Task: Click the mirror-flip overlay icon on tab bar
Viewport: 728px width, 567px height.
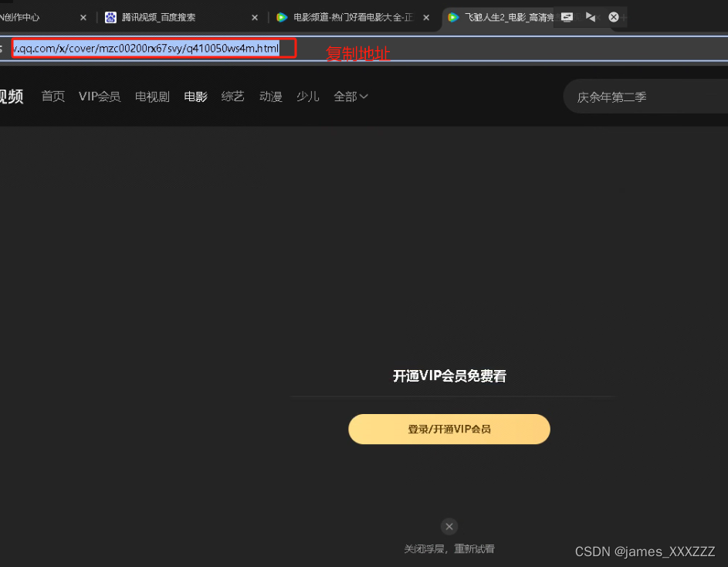Action: pos(591,17)
